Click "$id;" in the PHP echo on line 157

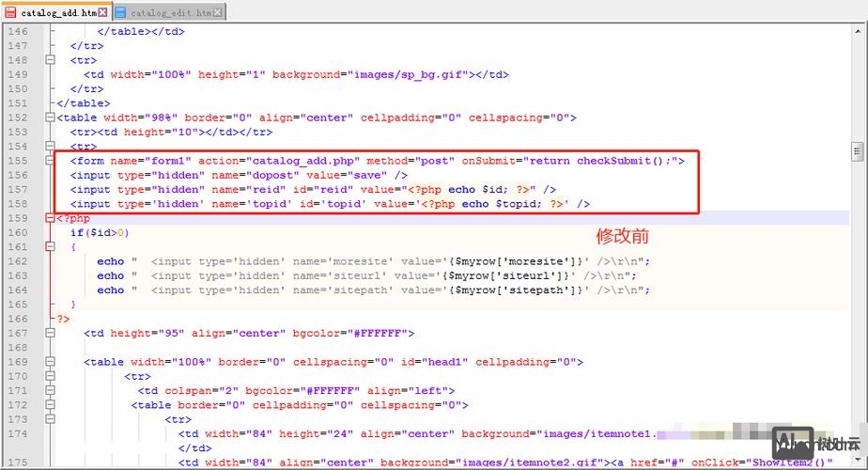tap(495, 190)
